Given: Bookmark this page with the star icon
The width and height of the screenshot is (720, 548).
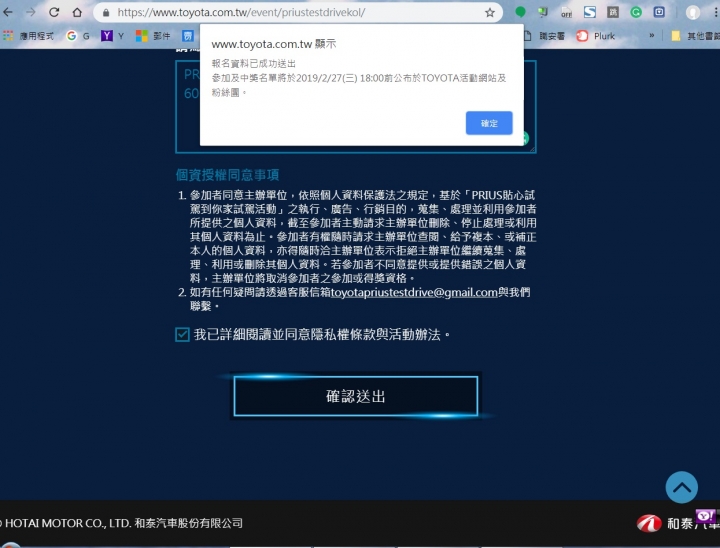Looking at the screenshot, I should [x=489, y=13].
